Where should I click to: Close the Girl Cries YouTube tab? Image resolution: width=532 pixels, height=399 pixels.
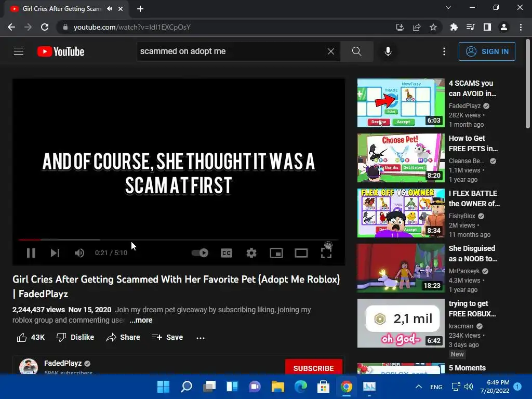[121, 9]
